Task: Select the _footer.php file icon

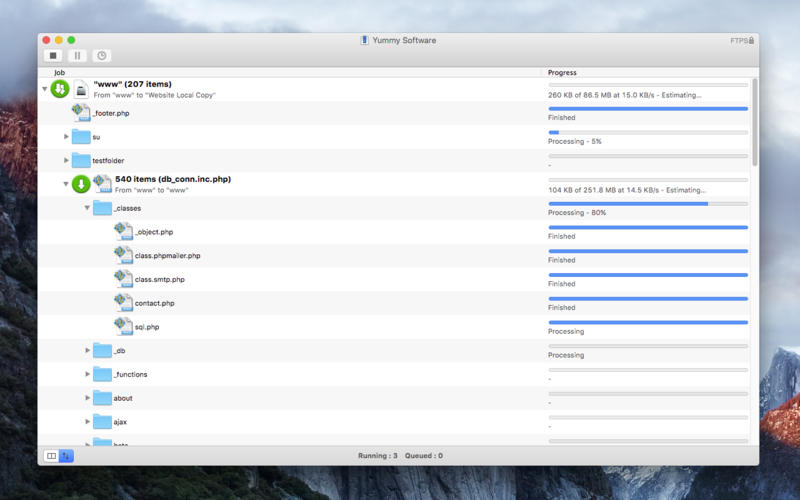Action: (x=81, y=113)
